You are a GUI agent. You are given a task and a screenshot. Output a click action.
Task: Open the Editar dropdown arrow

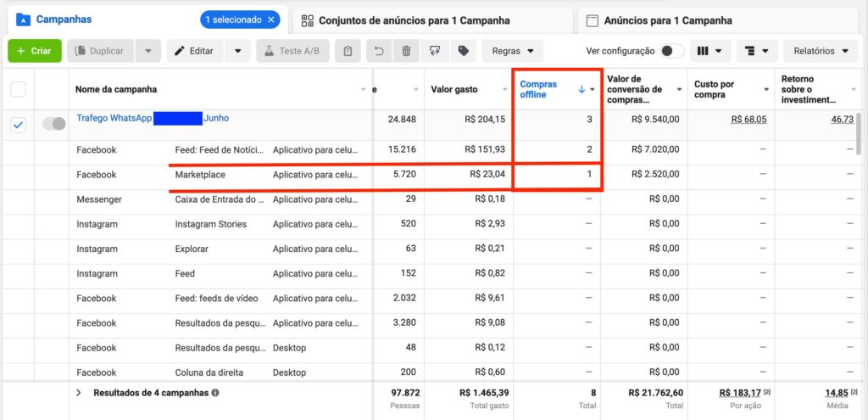237,51
